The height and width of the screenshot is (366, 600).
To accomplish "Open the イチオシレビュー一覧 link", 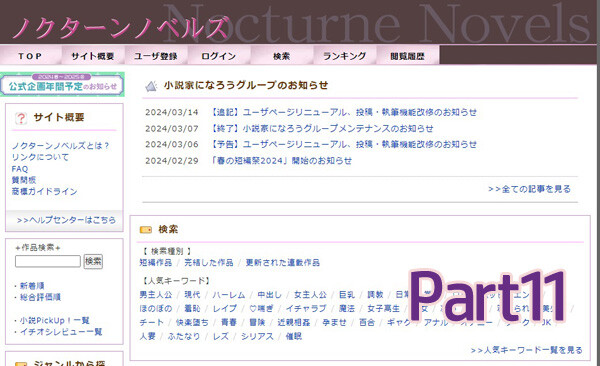I will 61,332.
